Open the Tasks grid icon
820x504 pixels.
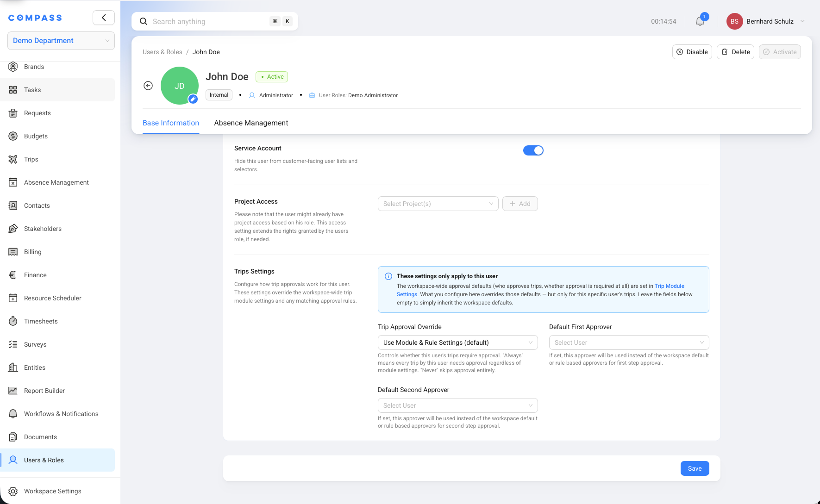point(13,90)
